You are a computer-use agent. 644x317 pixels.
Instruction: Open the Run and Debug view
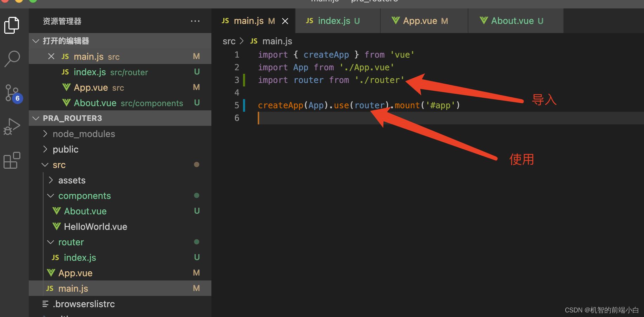click(12, 127)
